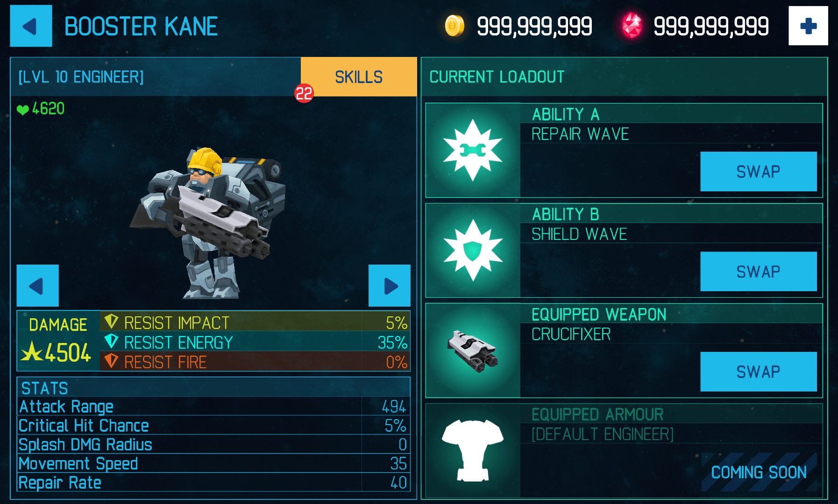Select the Crucifixer weapon icon

473,350
